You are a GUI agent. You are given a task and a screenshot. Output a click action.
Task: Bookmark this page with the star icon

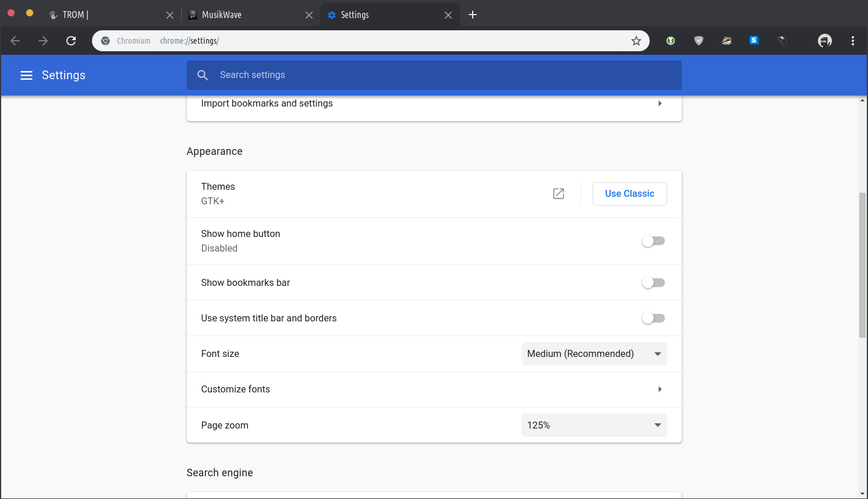pyautogui.click(x=636, y=41)
